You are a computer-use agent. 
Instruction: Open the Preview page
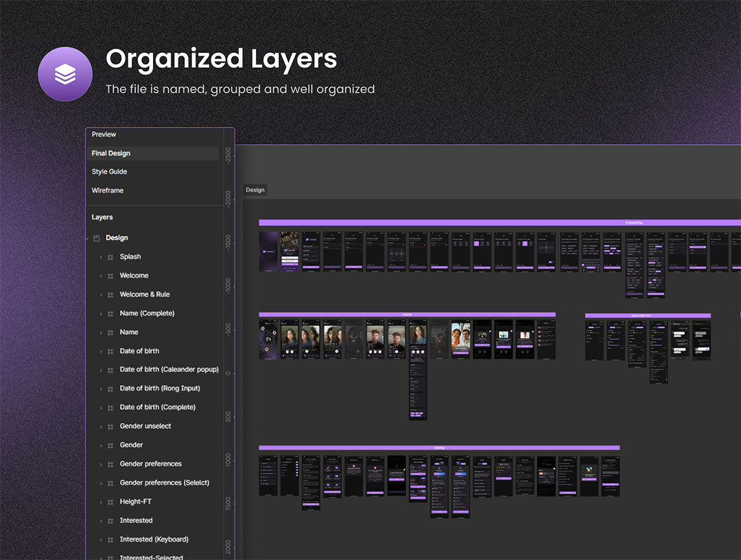(104, 135)
